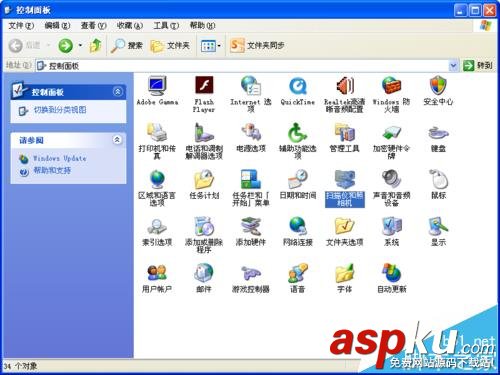
Task: Open 网络连接 icon
Action: [x=298, y=226]
